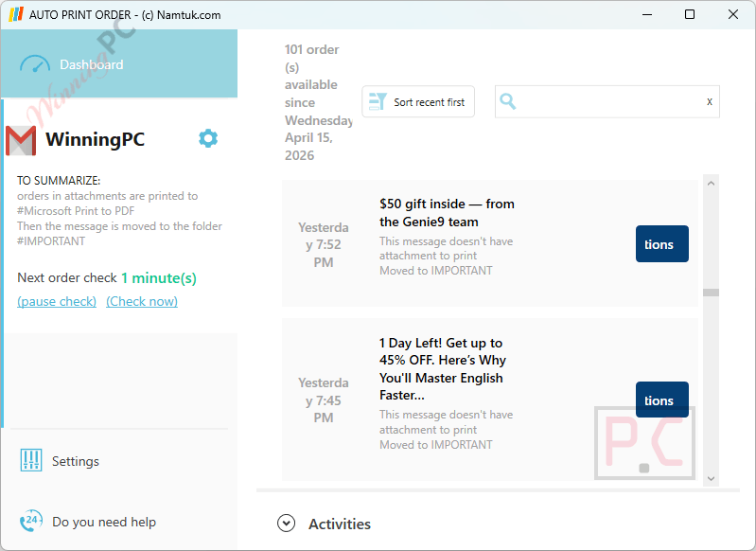Click the orders list scroll down arrow
This screenshot has width=756, height=551.
click(712, 479)
